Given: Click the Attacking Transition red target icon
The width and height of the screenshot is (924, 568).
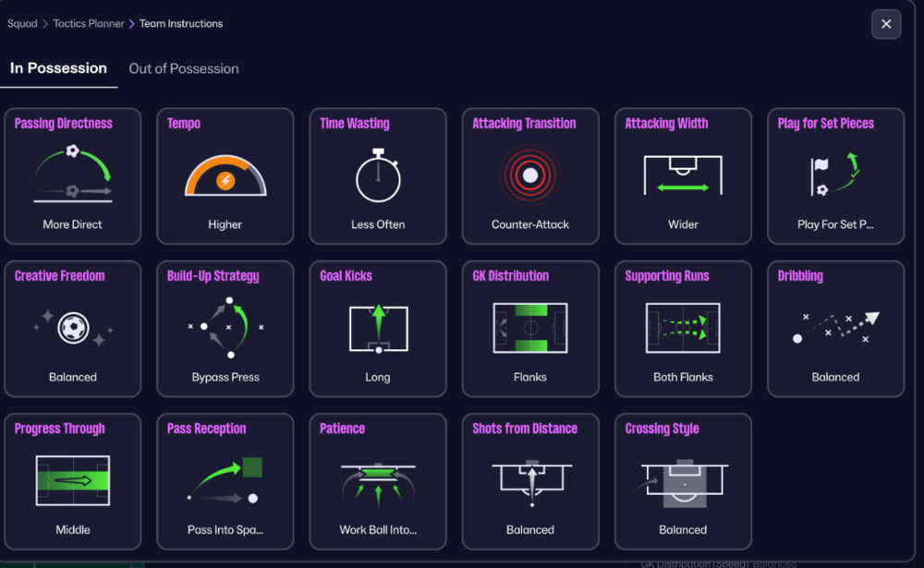Looking at the screenshot, I should (x=530, y=175).
